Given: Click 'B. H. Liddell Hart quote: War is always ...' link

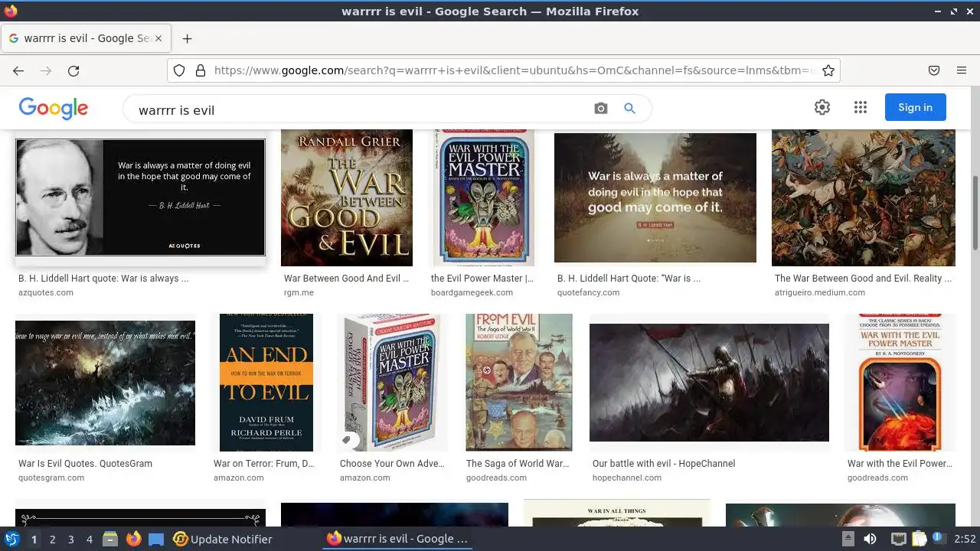Looking at the screenshot, I should coord(103,279).
